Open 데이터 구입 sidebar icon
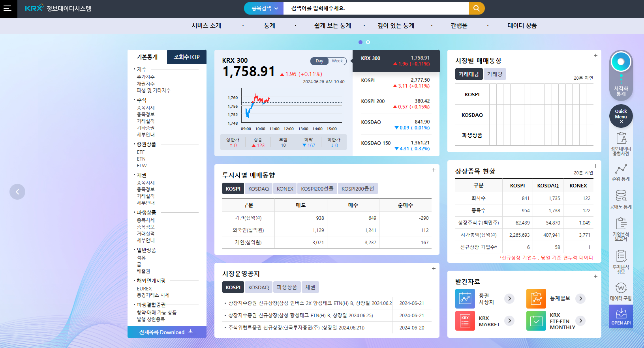This screenshot has height=348, width=644. [x=621, y=292]
